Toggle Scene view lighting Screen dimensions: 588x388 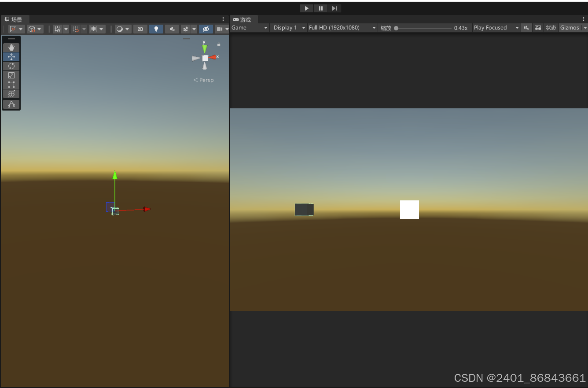(x=156, y=29)
